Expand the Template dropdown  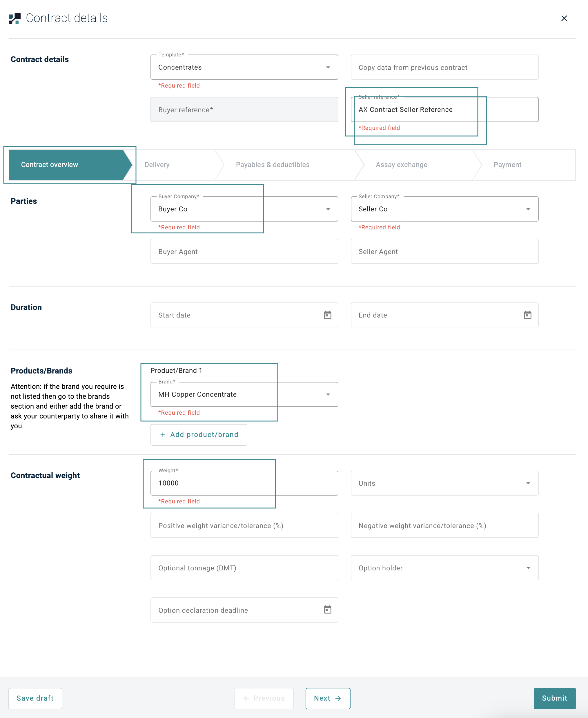click(x=328, y=67)
